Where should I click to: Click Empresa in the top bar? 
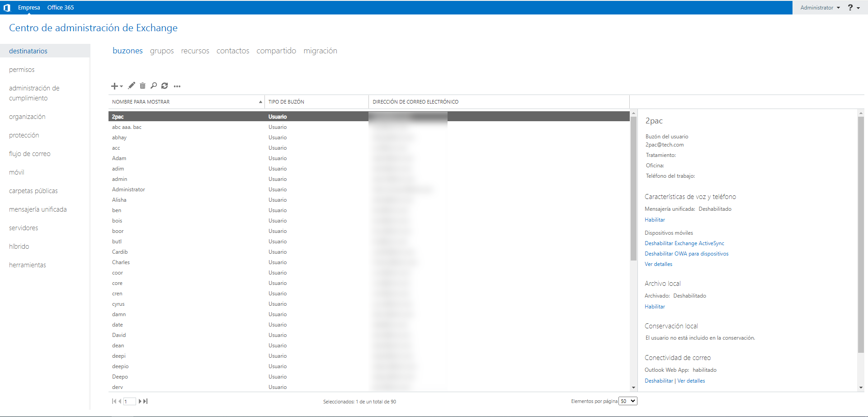tap(29, 8)
